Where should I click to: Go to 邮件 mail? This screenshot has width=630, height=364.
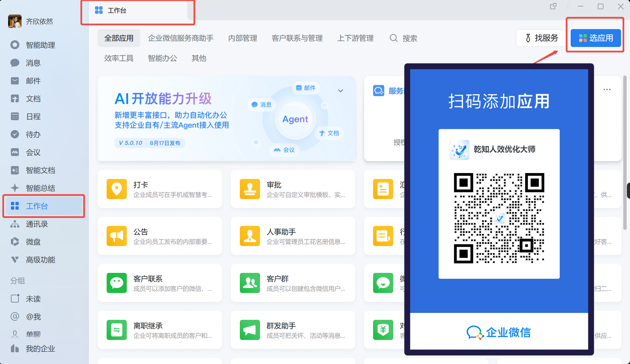click(43, 81)
